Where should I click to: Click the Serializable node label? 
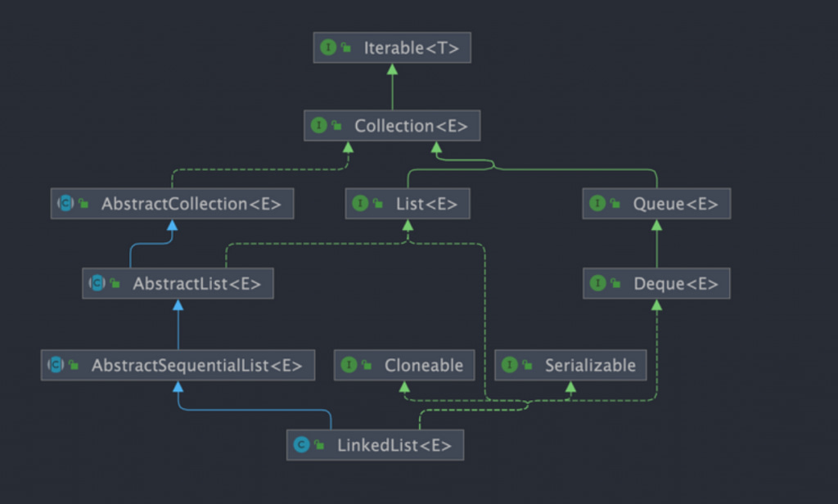click(x=589, y=365)
